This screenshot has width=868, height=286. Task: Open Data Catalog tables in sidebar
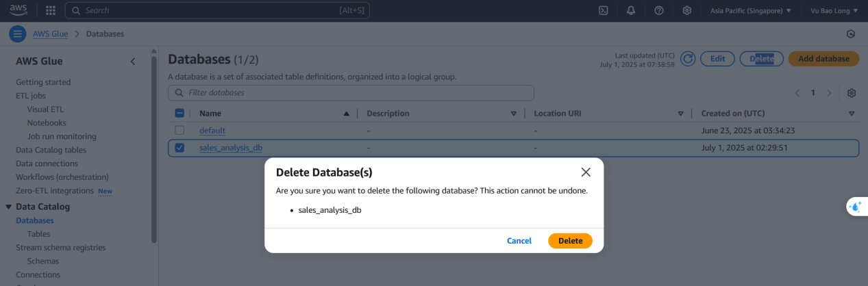[x=51, y=150]
